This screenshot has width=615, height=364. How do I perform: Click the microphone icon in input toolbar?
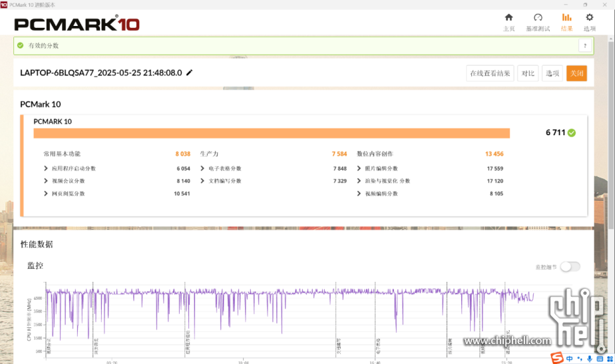[590, 359]
